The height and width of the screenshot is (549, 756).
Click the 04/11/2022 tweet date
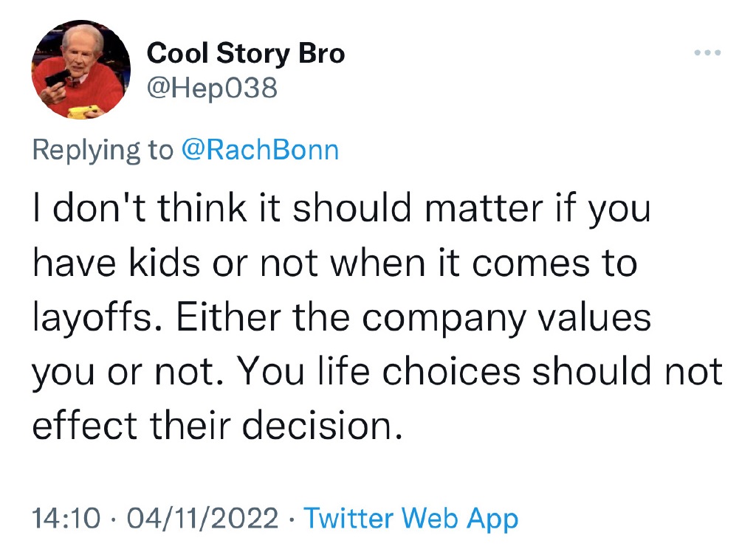point(202,518)
